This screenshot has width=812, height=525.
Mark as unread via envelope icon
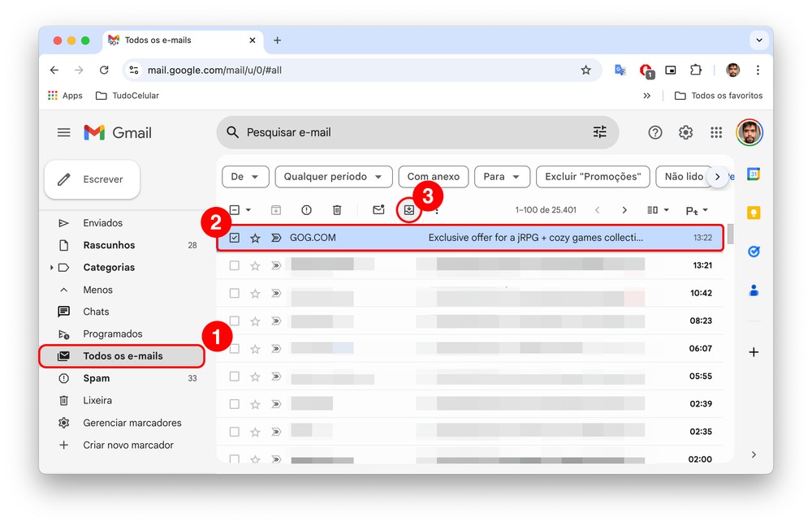click(x=378, y=210)
